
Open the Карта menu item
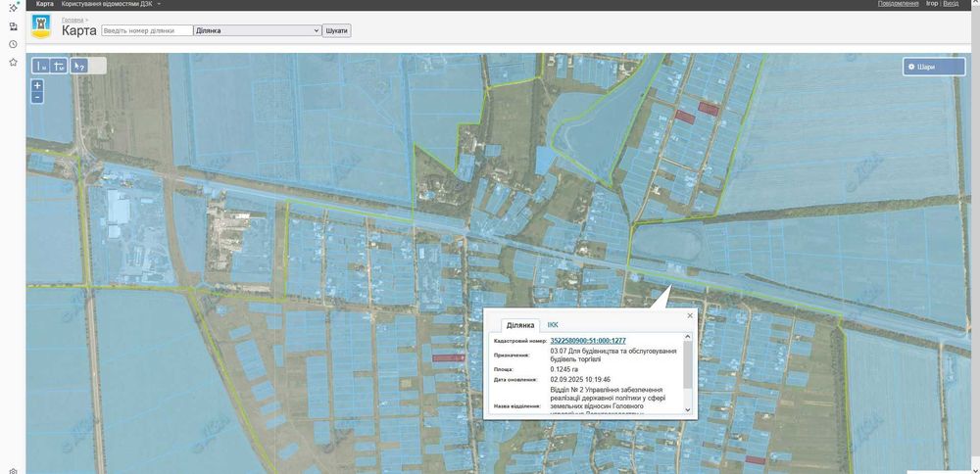(45, 4)
